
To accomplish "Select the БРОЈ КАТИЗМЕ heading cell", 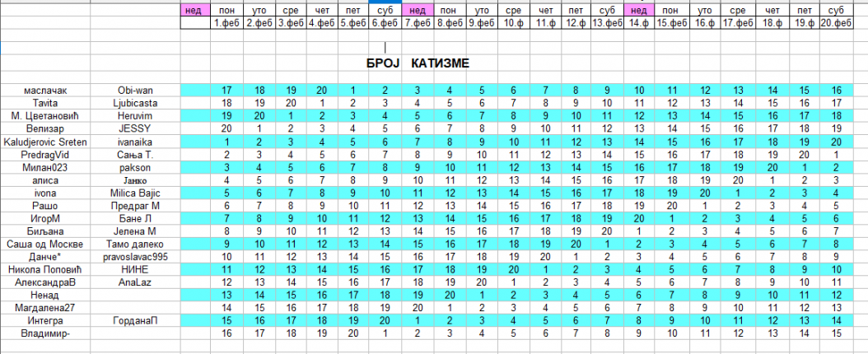I will (418, 63).
